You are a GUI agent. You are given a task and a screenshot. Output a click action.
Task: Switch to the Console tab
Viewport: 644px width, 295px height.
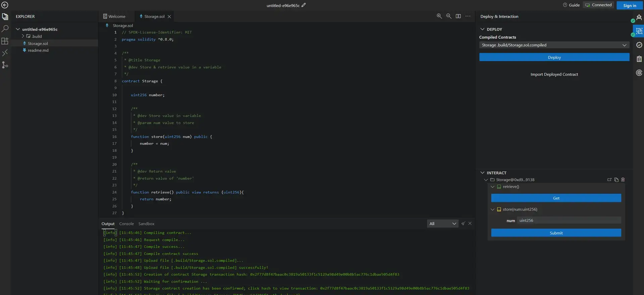point(126,224)
